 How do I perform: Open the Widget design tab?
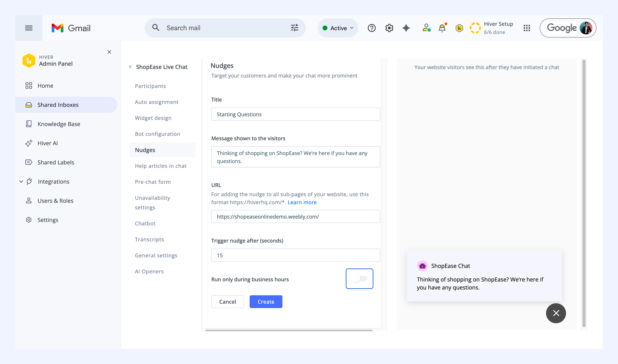[x=153, y=118]
